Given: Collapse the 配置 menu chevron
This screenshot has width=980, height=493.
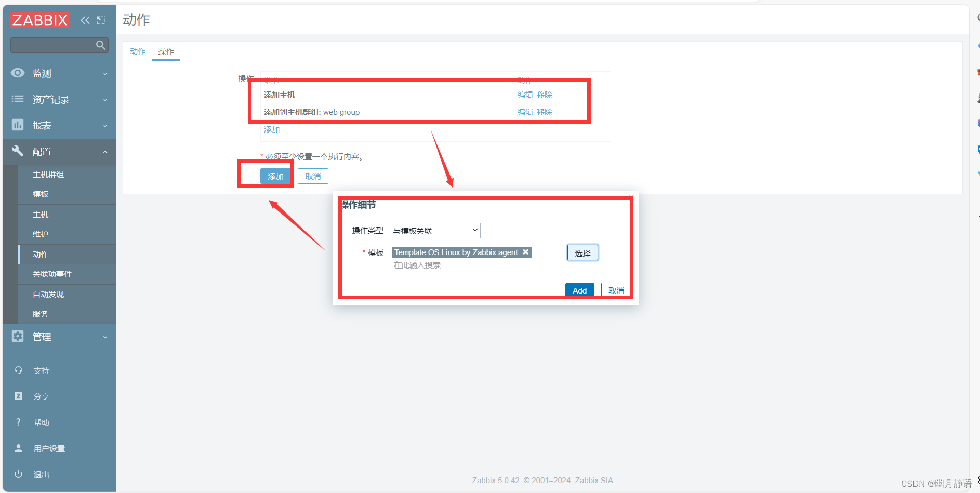Looking at the screenshot, I should coord(105,152).
